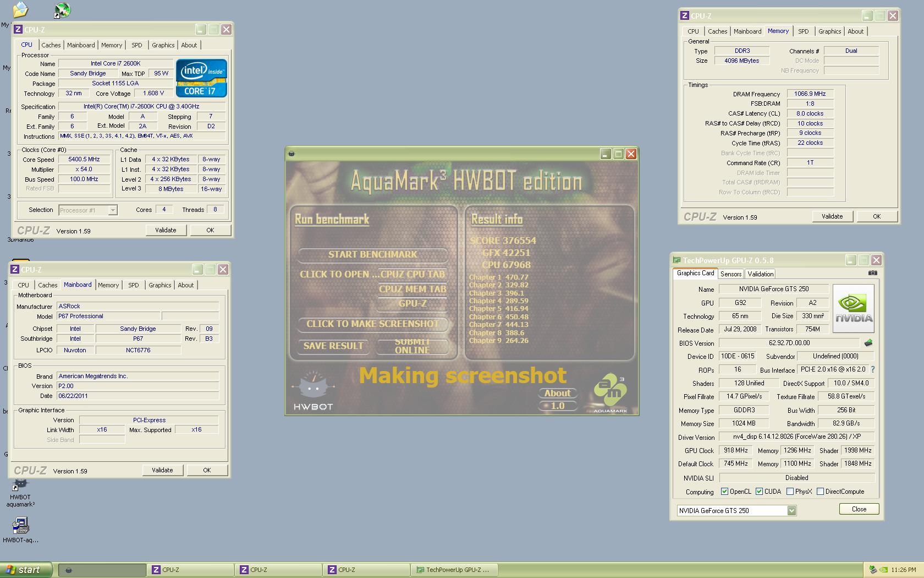Click the AquaMark3 logo emblem
924x578 pixels.
610,393
